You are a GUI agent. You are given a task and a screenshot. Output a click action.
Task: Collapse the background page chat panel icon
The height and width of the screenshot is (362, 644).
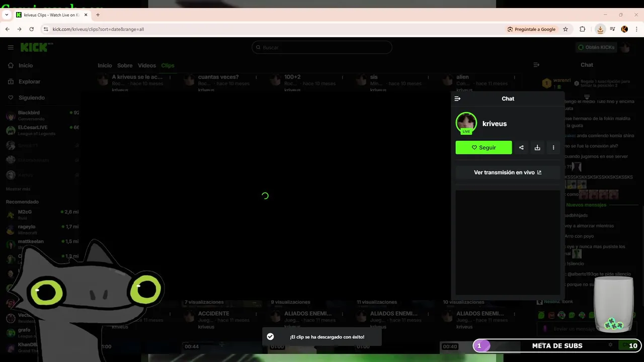(x=536, y=65)
